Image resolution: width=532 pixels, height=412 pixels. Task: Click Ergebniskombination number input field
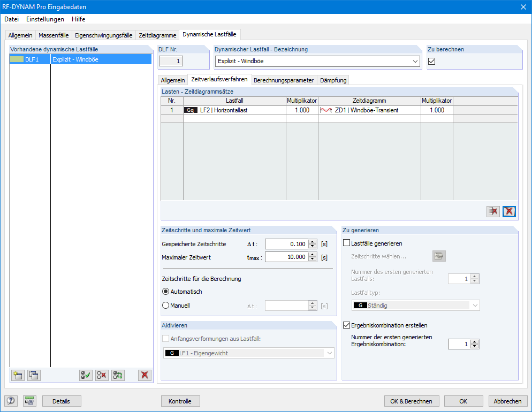(459, 344)
